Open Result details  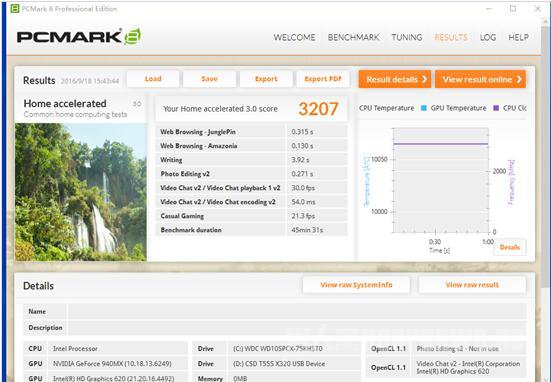395,79
